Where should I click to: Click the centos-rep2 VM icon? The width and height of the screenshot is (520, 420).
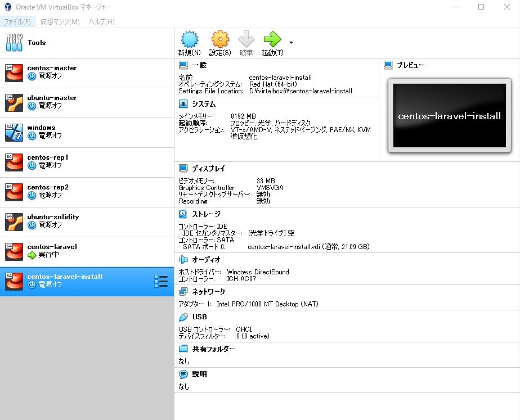(x=14, y=192)
